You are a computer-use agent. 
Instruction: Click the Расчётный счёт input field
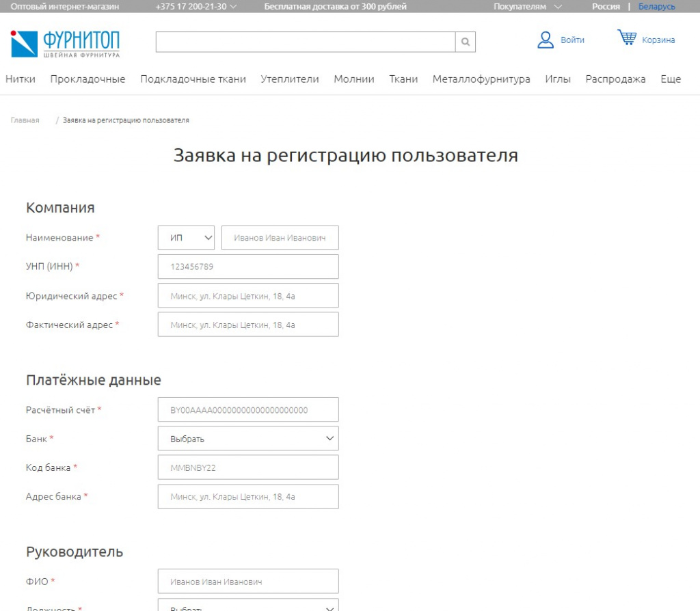point(248,409)
